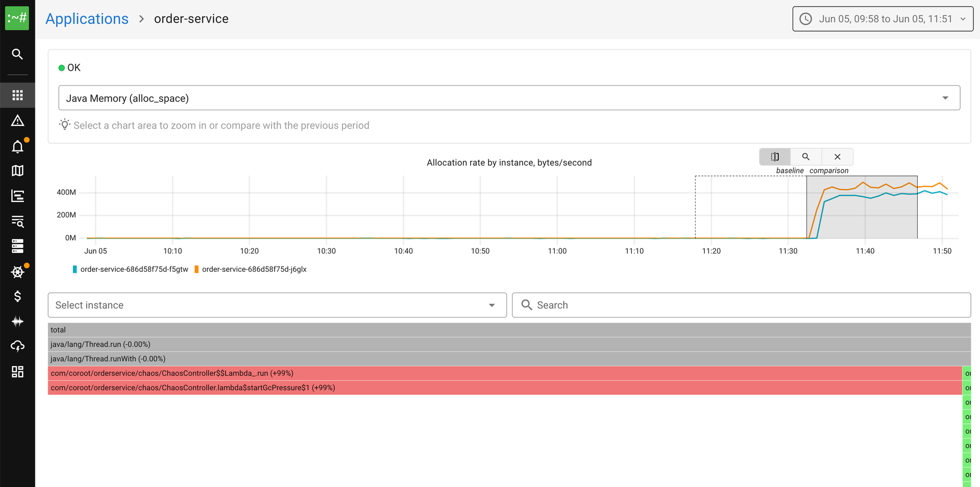Screen dimensions: 980x487
Task: Click the orange j6glx legend color swatch
Action: pyautogui.click(x=197, y=269)
